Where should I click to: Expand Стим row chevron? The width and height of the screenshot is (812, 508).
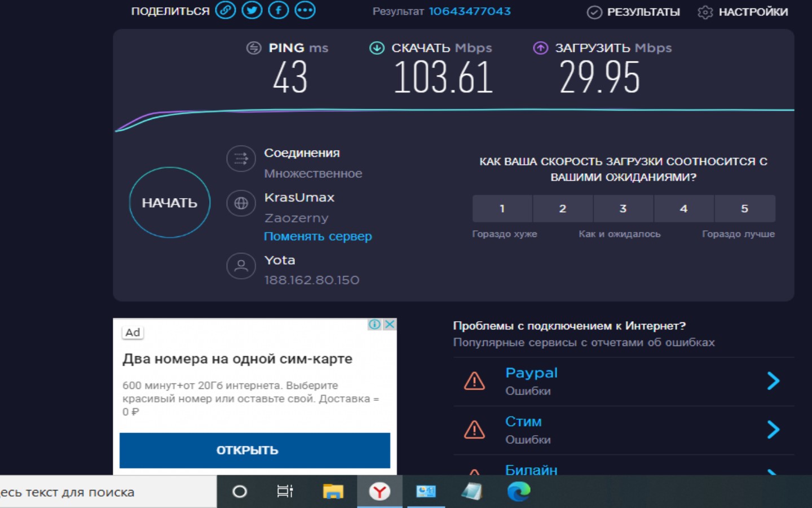click(x=773, y=430)
